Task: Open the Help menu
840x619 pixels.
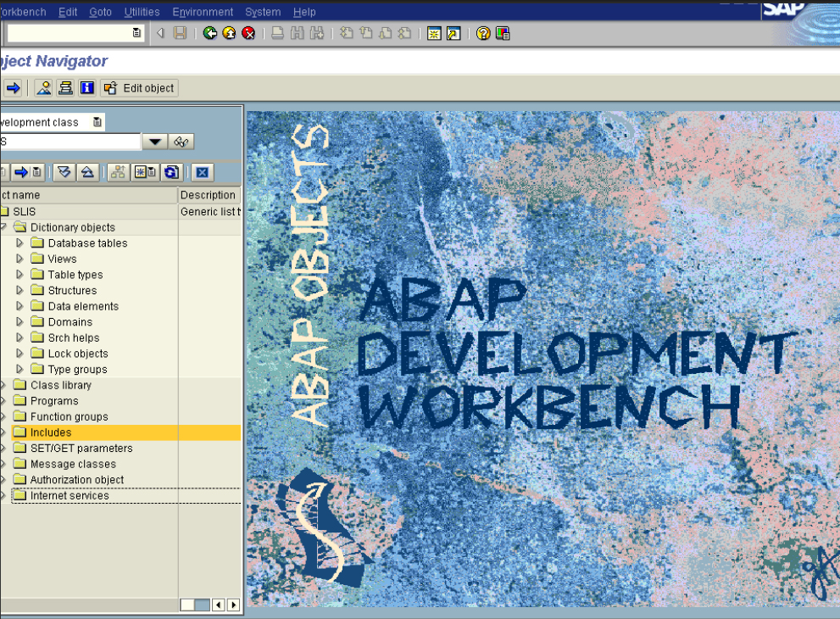Action: pyautogui.click(x=304, y=12)
